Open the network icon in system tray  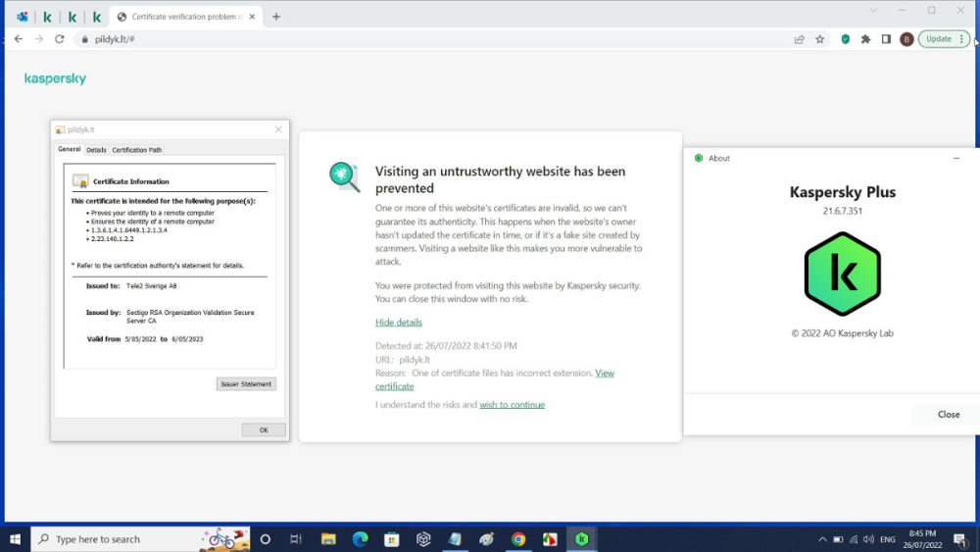(854, 539)
